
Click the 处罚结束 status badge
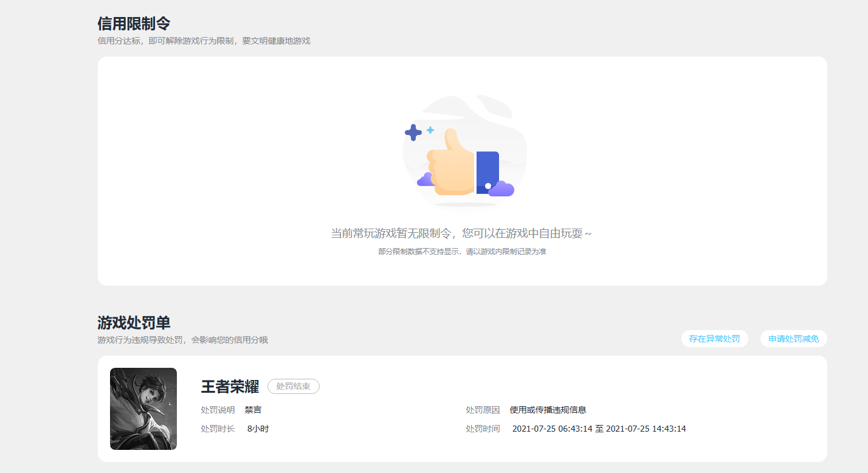click(294, 386)
